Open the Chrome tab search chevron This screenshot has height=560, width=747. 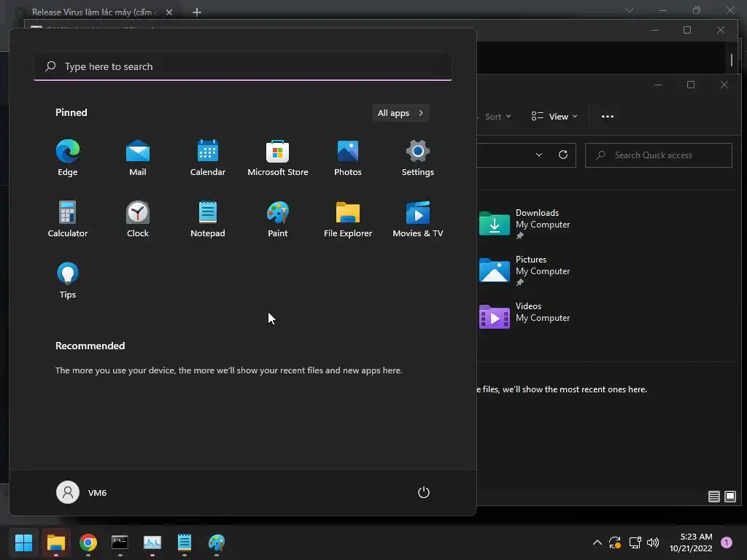[x=630, y=10]
